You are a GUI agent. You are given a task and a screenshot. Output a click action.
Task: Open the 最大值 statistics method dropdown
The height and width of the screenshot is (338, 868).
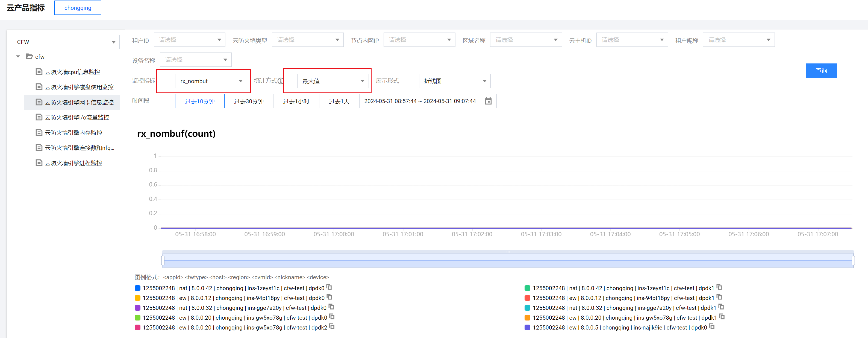[x=333, y=81]
